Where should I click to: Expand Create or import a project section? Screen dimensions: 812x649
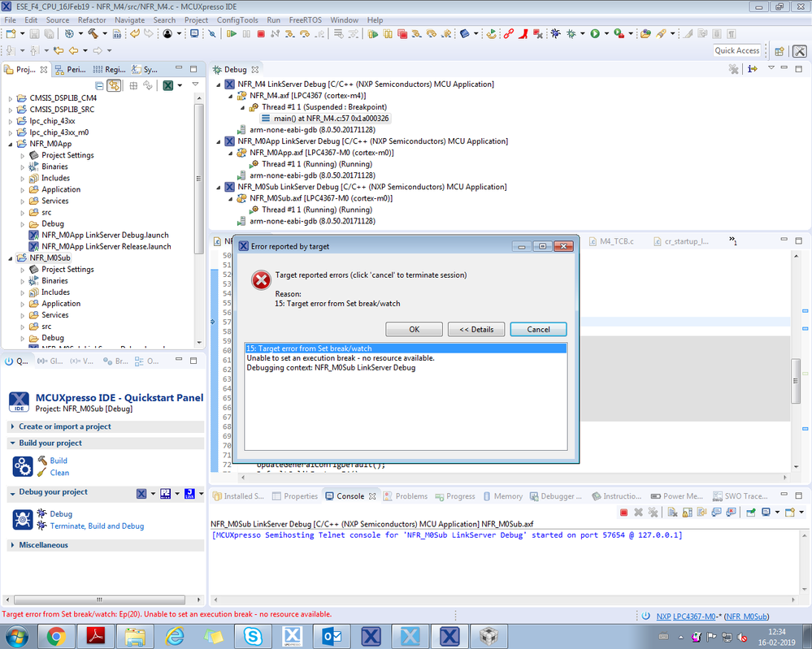pyautogui.click(x=13, y=426)
